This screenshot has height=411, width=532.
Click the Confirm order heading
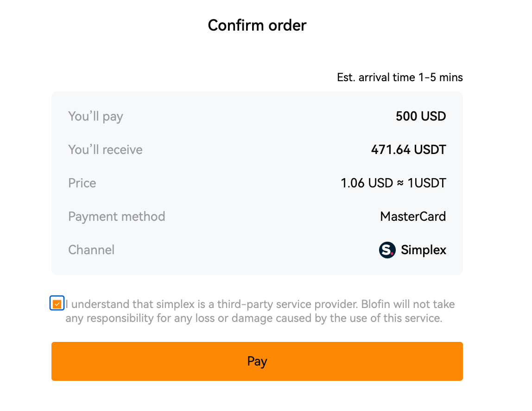pyautogui.click(x=257, y=26)
